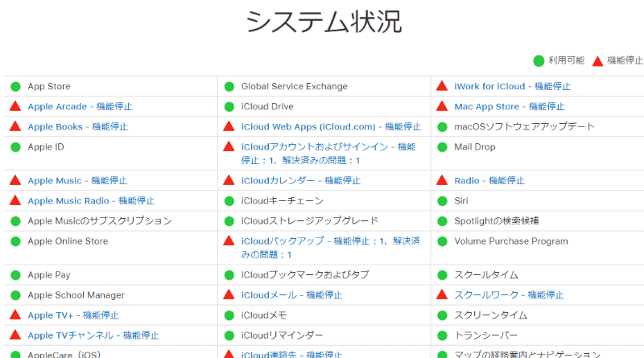Click the トランシーバー text
Screen dimensions: 644x358
tap(486, 335)
